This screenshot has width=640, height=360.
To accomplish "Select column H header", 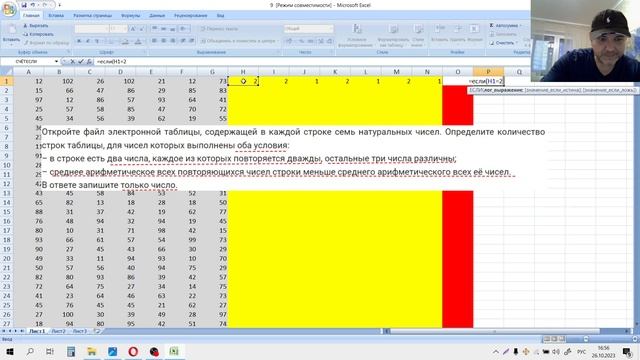I will [x=243, y=72].
